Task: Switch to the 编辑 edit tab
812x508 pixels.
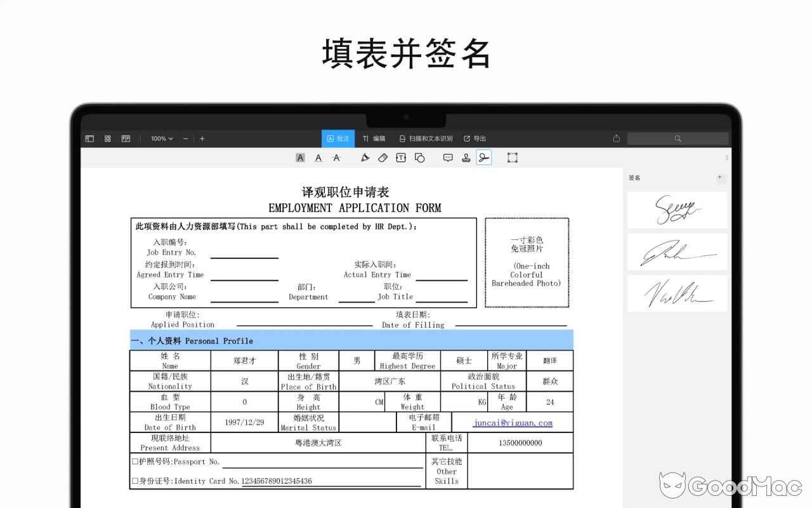Action: pos(374,138)
